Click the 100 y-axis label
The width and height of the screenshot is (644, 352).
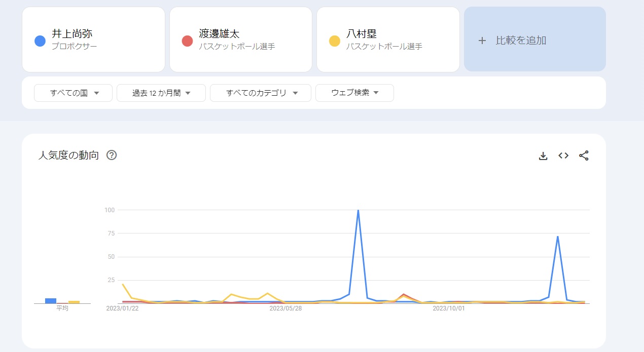[x=110, y=210]
